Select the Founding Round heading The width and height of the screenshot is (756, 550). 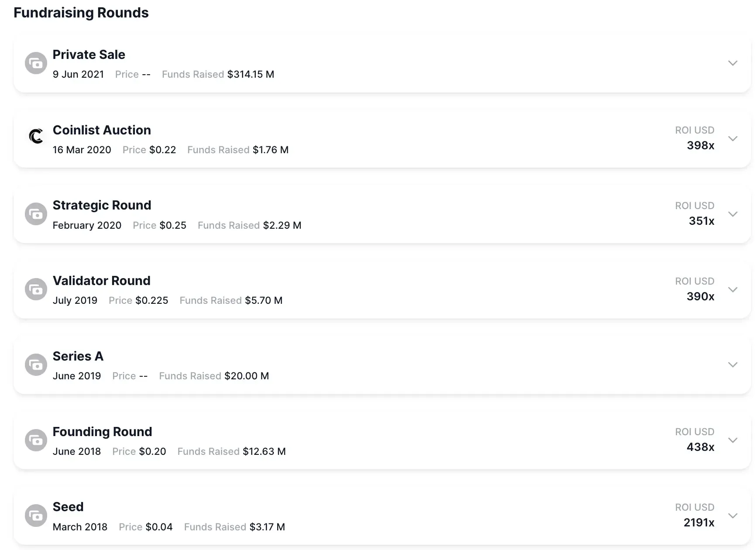click(x=102, y=432)
